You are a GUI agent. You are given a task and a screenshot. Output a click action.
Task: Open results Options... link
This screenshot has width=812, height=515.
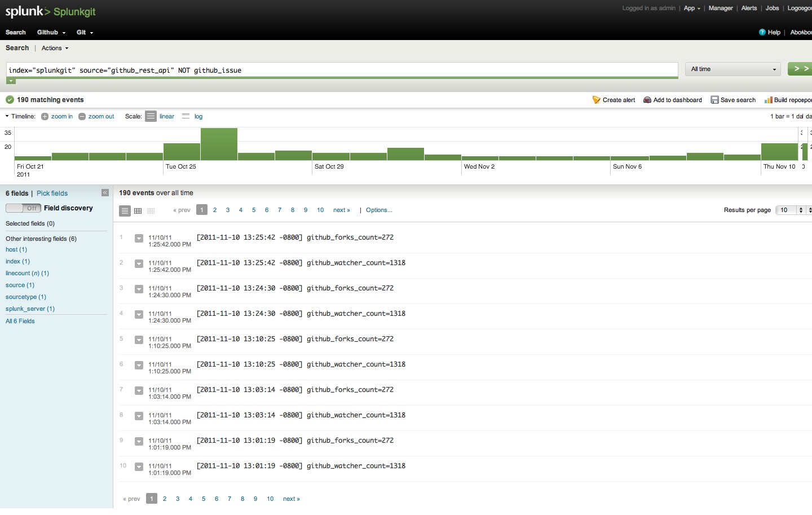tap(379, 210)
